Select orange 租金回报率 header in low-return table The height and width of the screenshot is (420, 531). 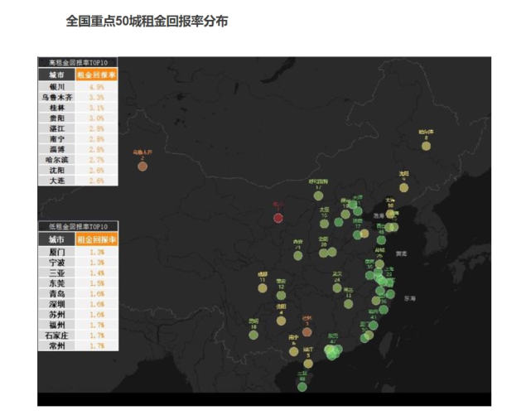click(x=97, y=239)
